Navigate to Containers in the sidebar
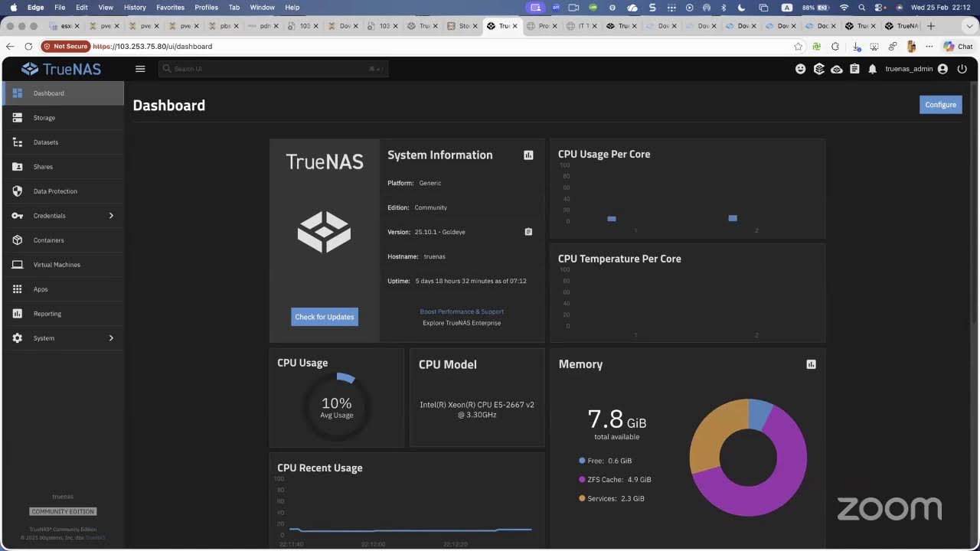 coord(62,240)
